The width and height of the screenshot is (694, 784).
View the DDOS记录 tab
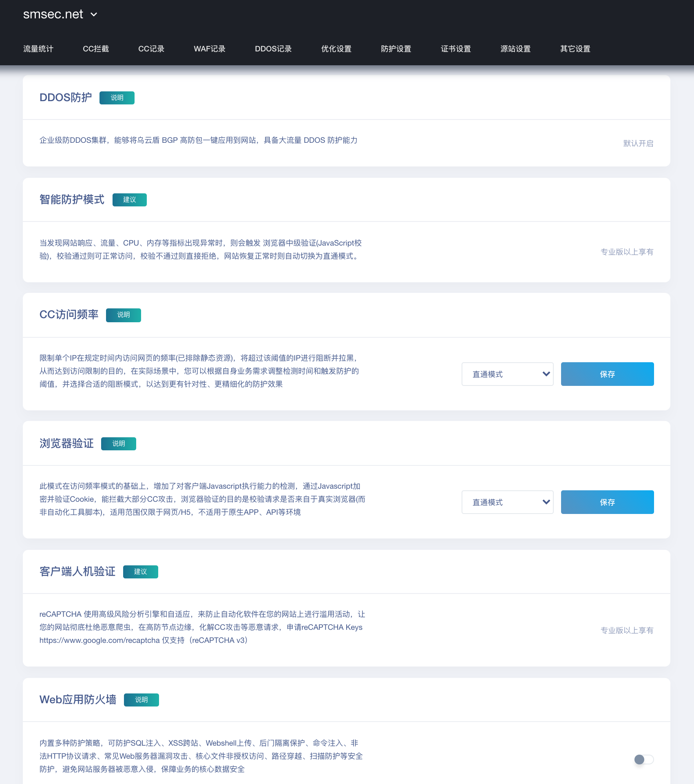point(273,49)
